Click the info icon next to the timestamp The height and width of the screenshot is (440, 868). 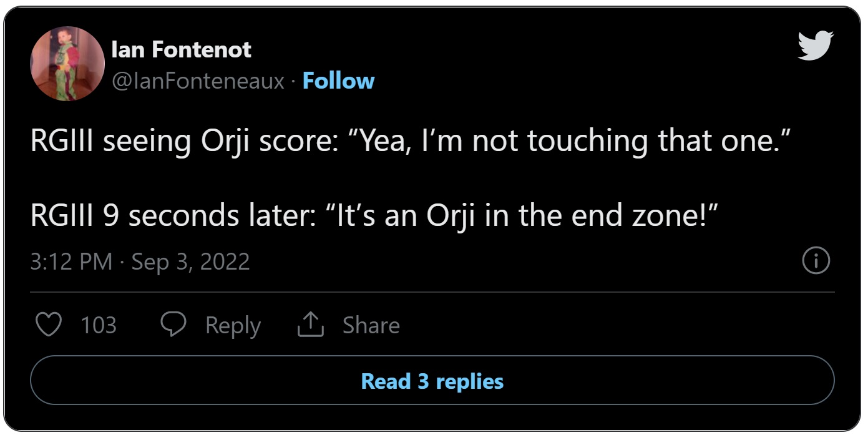[x=816, y=262]
